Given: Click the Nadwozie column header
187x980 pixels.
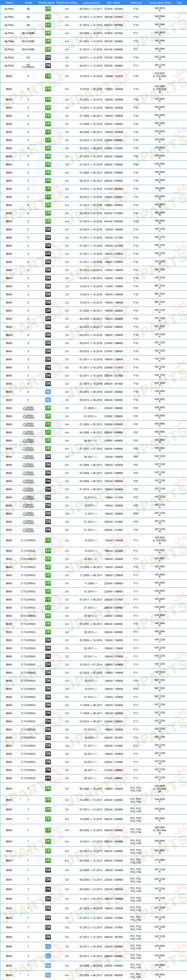Looking at the screenshot, I should [136, 3].
